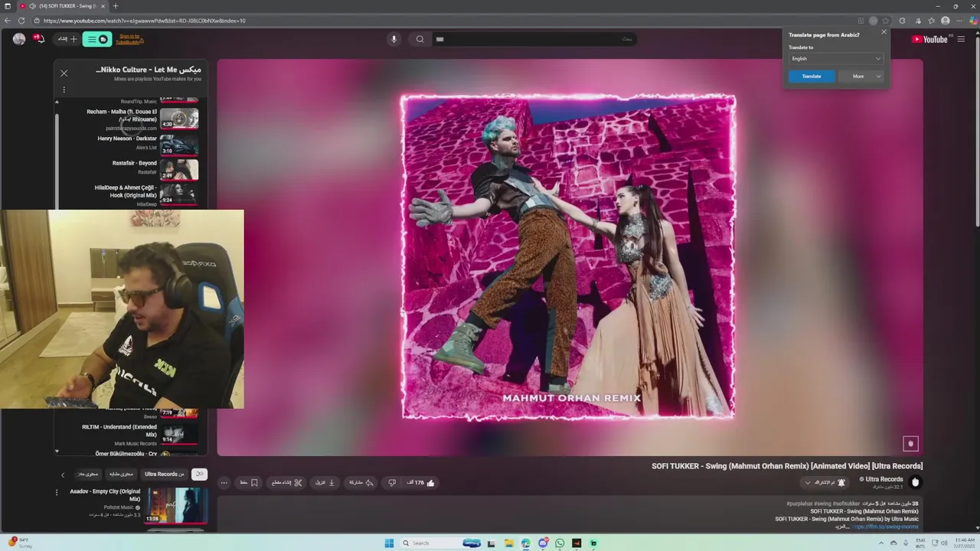Close the SOFI TUKKER browser tab
This screenshot has height=551, width=980.
click(103, 6)
